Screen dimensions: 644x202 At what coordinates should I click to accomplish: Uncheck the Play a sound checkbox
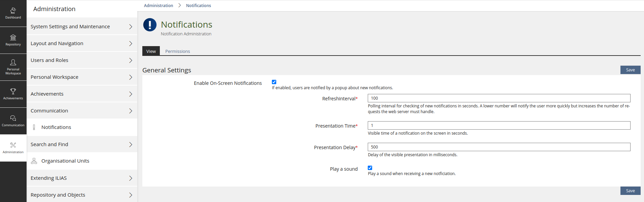(x=370, y=168)
